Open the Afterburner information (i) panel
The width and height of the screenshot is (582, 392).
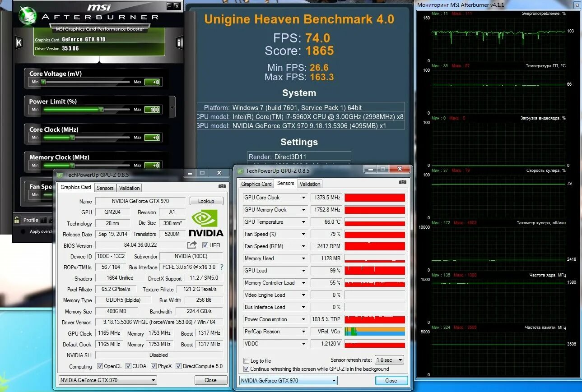click(x=179, y=43)
